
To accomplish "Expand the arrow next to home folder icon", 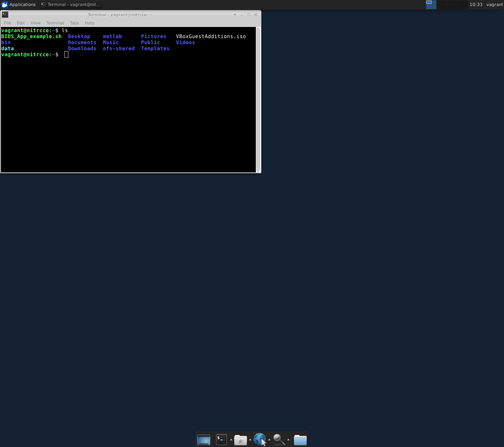I will click(x=250, y=440).
